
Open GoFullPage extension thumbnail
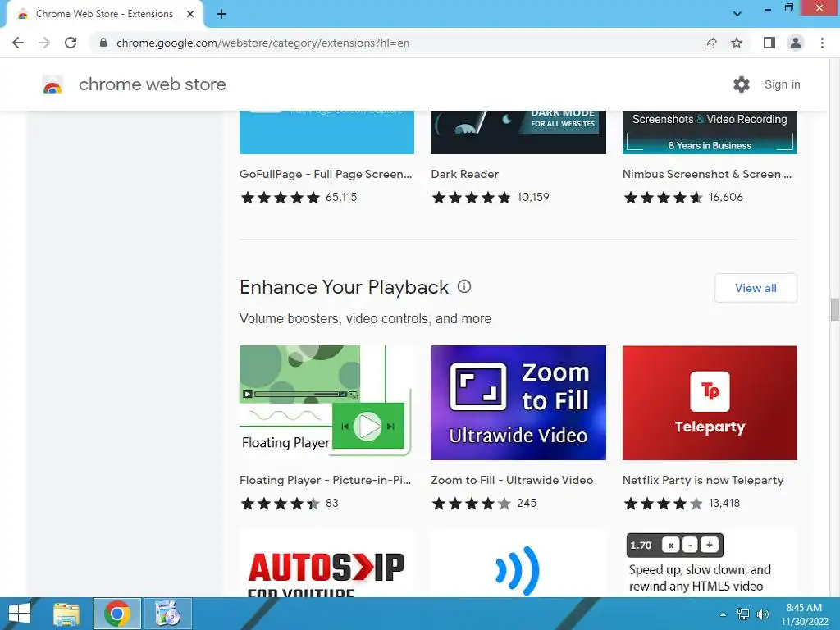click(x=326, y=132)
